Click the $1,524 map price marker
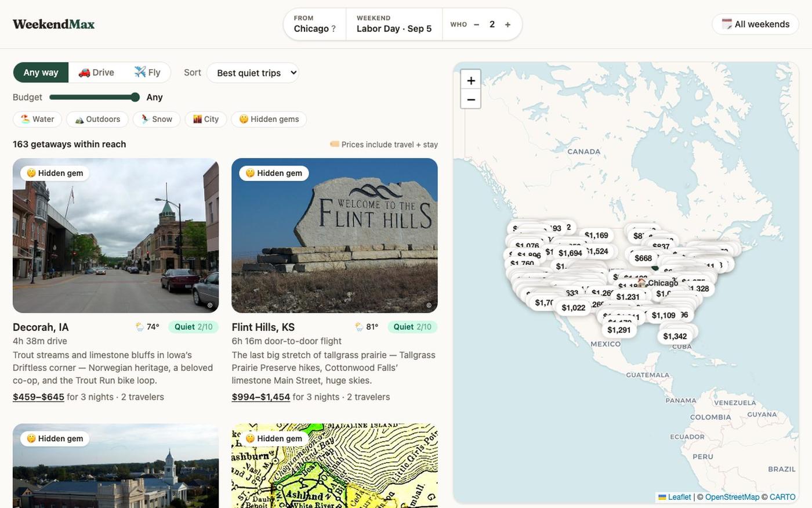The height and width of the screenshot is (508, 812). 598,251
